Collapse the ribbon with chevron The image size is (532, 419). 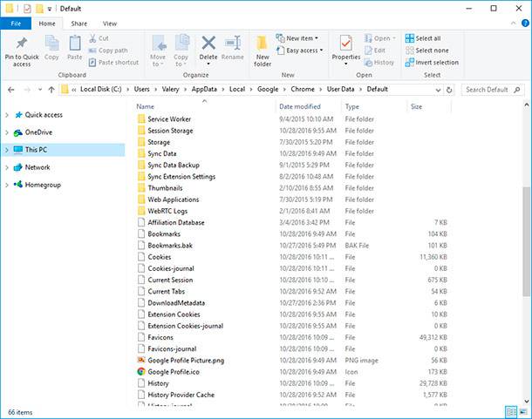pos(513,24)
